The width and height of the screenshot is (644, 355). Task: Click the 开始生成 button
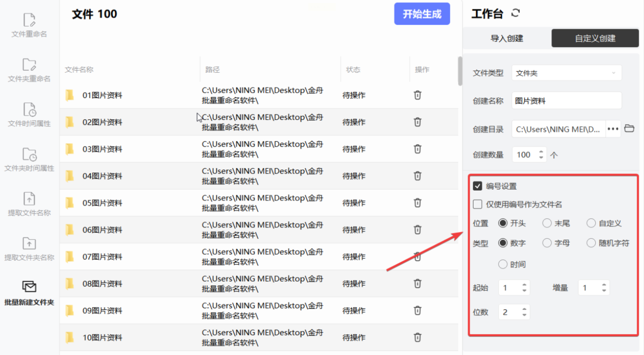422,14
